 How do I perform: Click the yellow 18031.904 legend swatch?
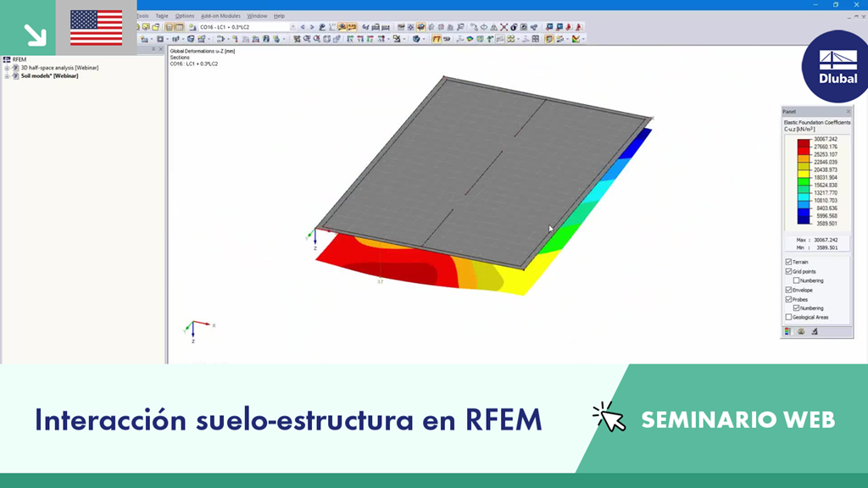pos(804,174)
